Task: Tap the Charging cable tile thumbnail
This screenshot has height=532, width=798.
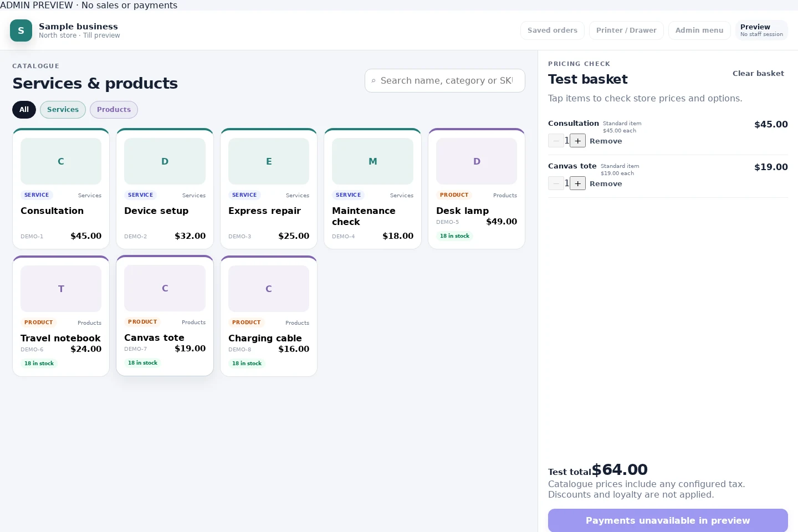Action: [x=269, y=289]
